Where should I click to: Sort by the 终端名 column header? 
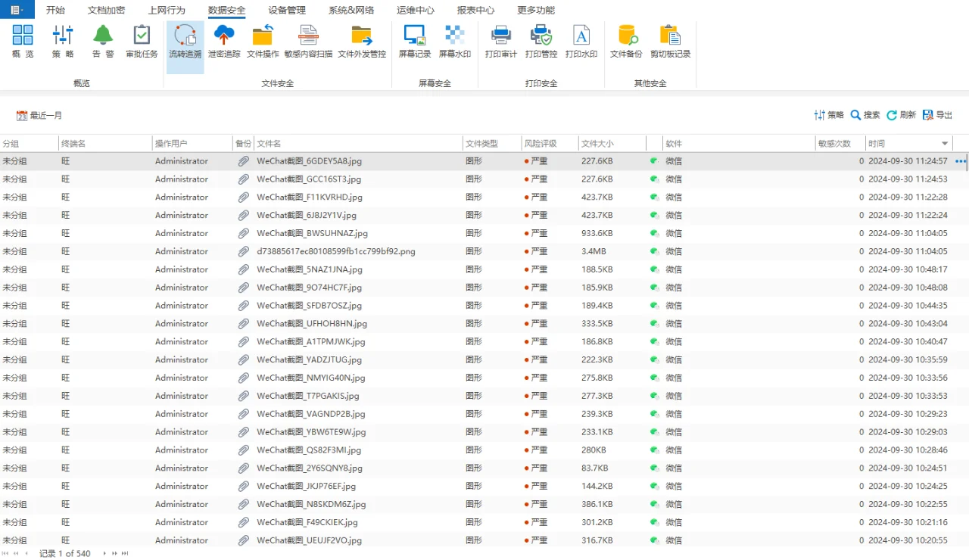(105, 144)
